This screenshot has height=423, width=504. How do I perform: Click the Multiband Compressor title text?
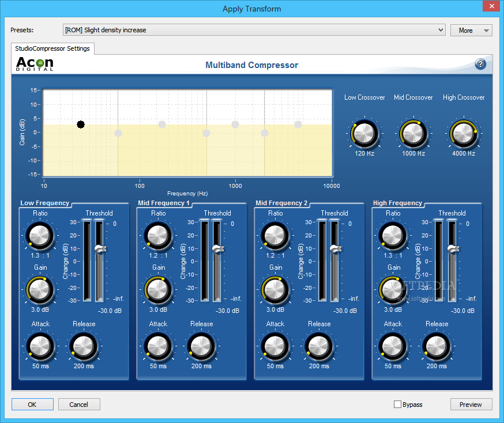[x=251, y=65]
